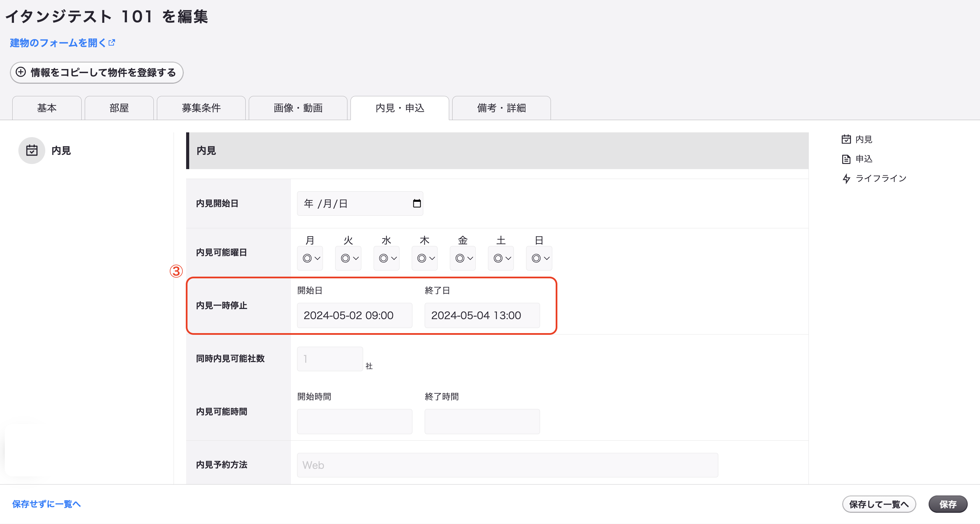
Task: Open the 備考・詳細 tab
Action: (501, 108)
